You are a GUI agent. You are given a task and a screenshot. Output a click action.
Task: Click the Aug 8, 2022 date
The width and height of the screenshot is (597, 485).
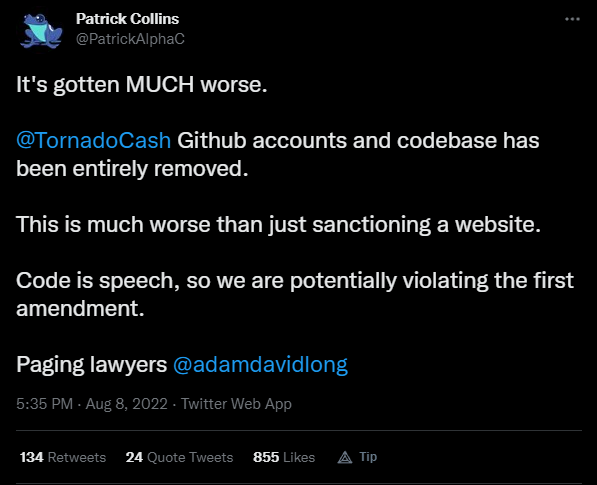click(126, 404)
